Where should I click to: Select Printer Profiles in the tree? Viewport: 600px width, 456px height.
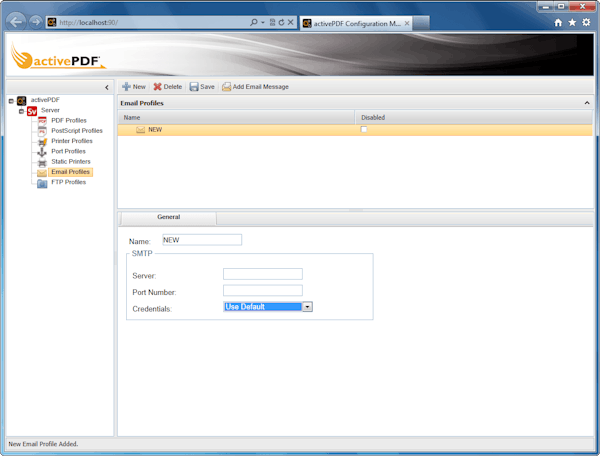tap(72, 141)
